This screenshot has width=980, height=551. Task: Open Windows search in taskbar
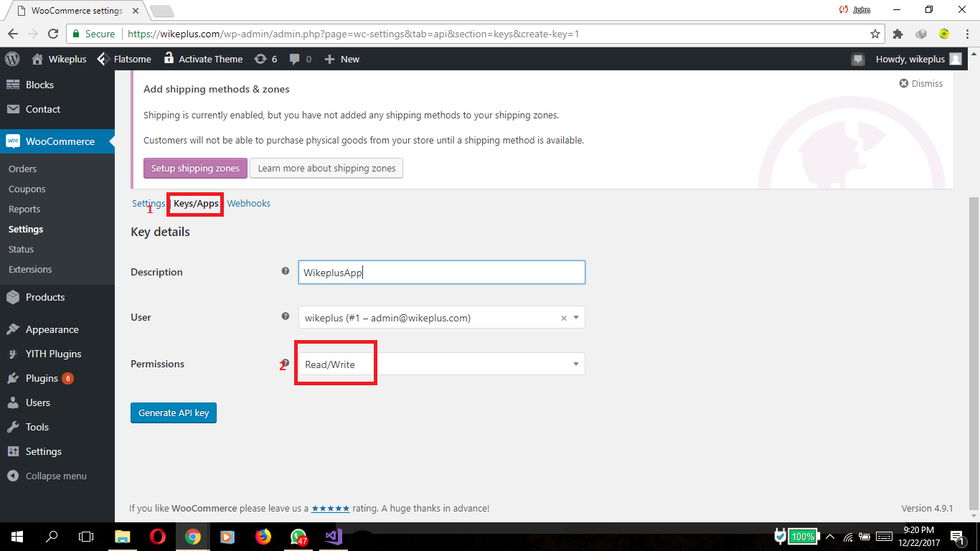(52, 537)
